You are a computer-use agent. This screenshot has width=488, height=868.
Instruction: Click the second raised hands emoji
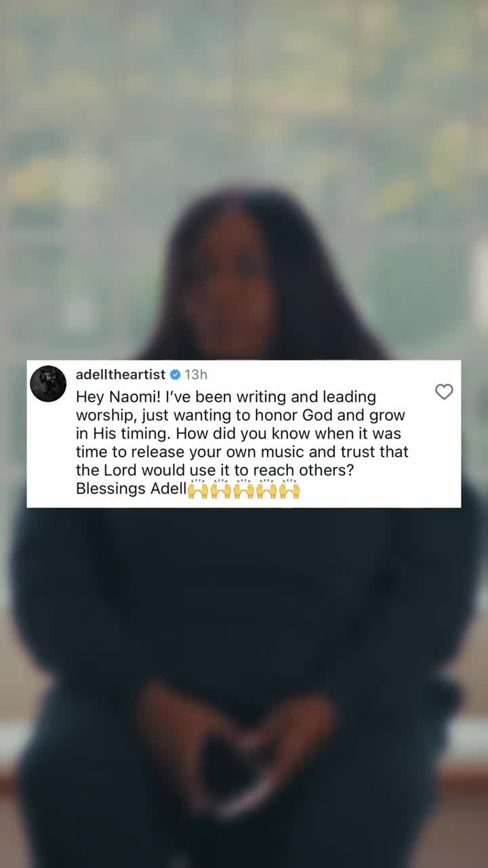[221, 489]
